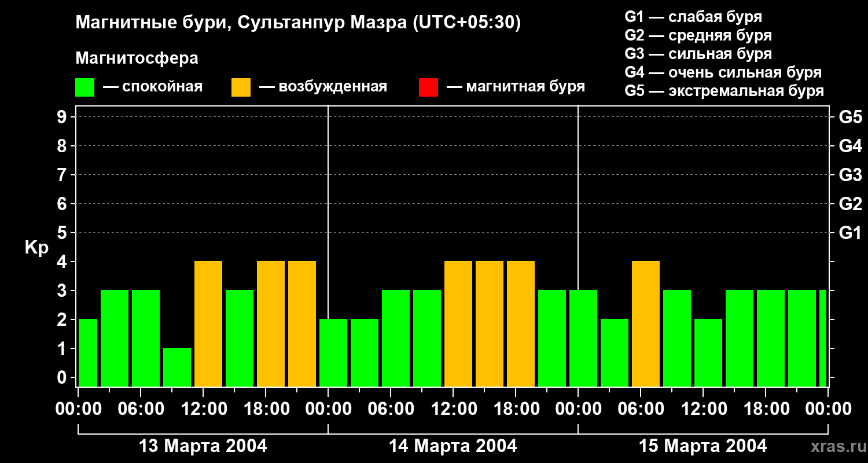Click the G5 label on right axis
868x463 pixels.
pyautogui.click(x=850, y=117)
